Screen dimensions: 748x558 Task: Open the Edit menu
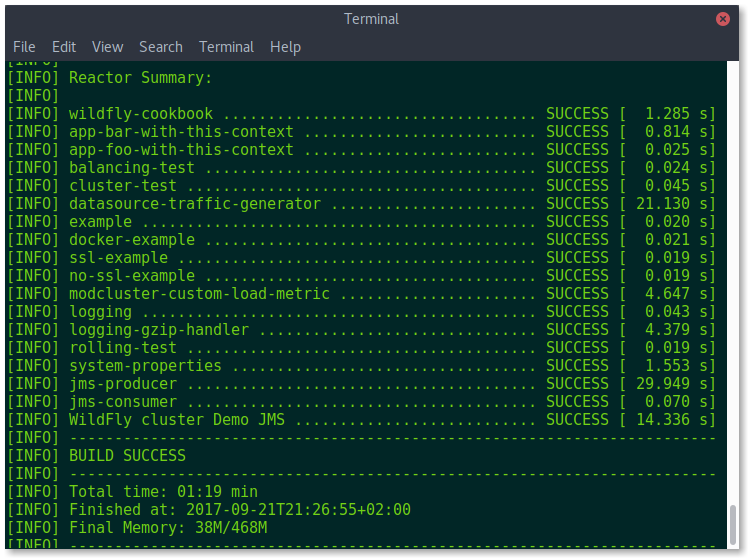64,47
